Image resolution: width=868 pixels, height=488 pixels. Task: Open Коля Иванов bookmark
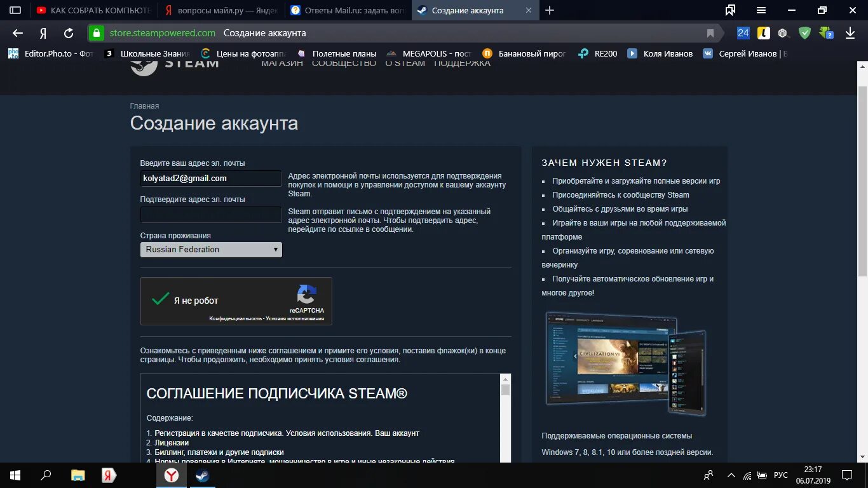pos(660,53)
